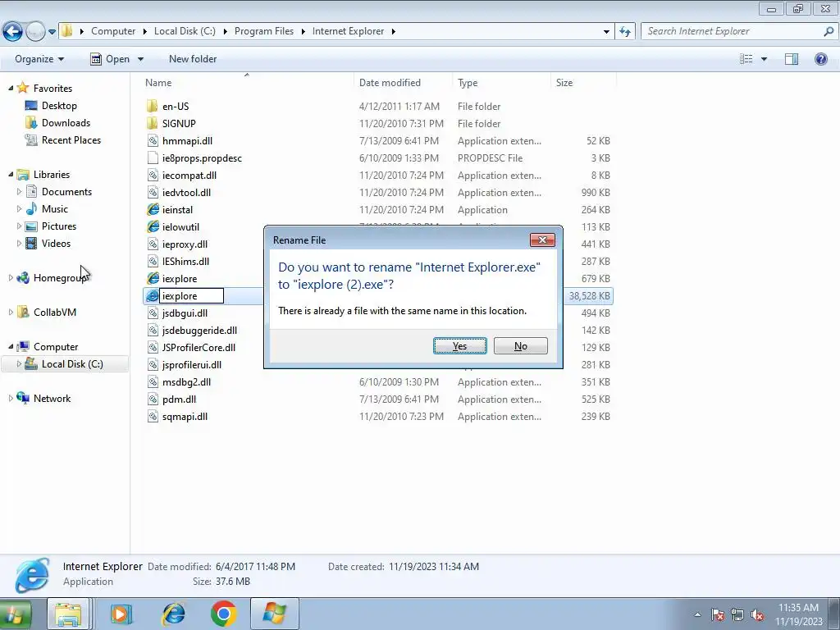The image size is (840, 630).
Task: Sort by the Size column header
Action: click(564, 83)
